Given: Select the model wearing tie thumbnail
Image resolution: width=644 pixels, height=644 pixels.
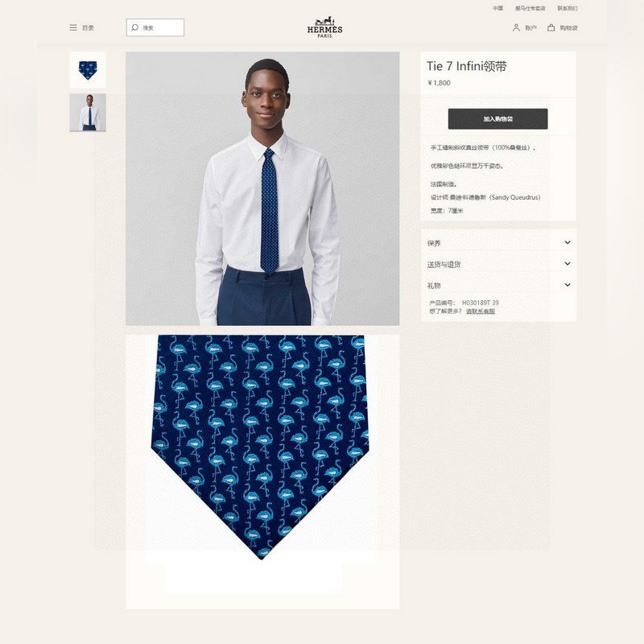Looking at the screenshot, I should pyautogui.click(x=88, y=113).
